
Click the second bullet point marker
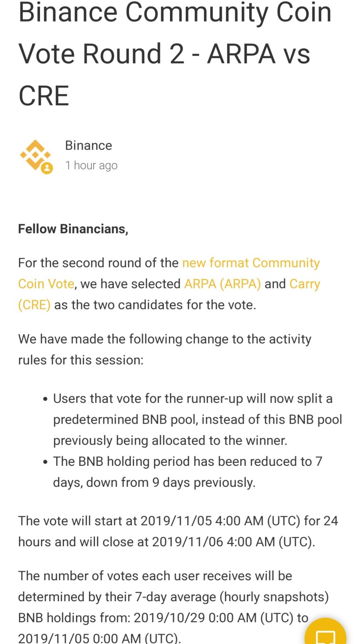pos(45,462)
